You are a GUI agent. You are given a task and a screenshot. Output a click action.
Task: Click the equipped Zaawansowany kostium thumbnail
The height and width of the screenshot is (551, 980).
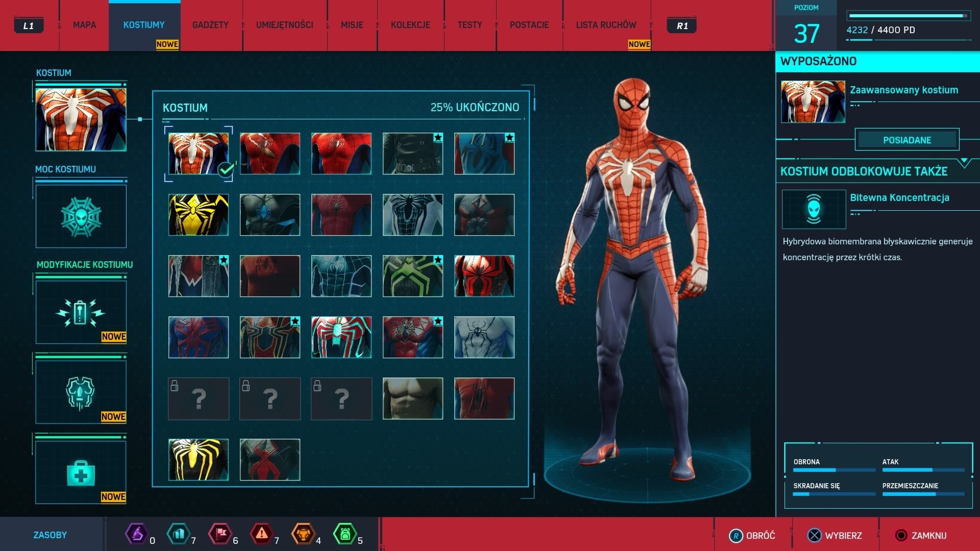pos(813,102)
